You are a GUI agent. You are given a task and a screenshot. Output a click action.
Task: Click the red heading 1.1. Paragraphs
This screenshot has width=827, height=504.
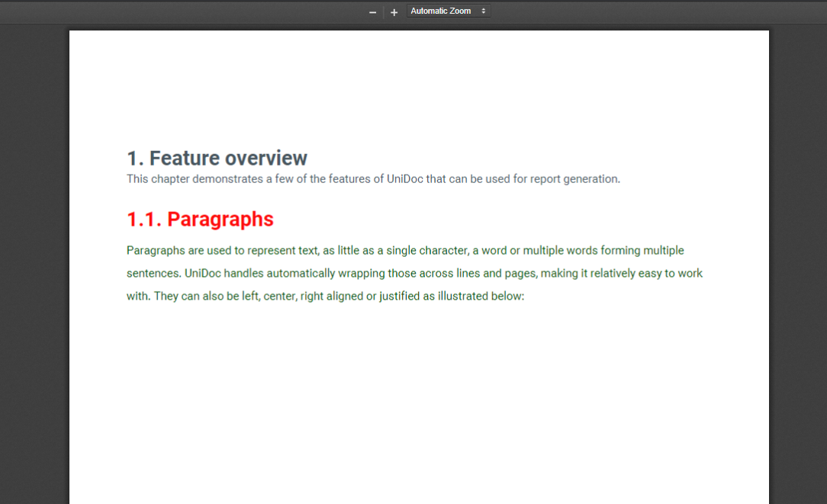[x=200, y=219]
